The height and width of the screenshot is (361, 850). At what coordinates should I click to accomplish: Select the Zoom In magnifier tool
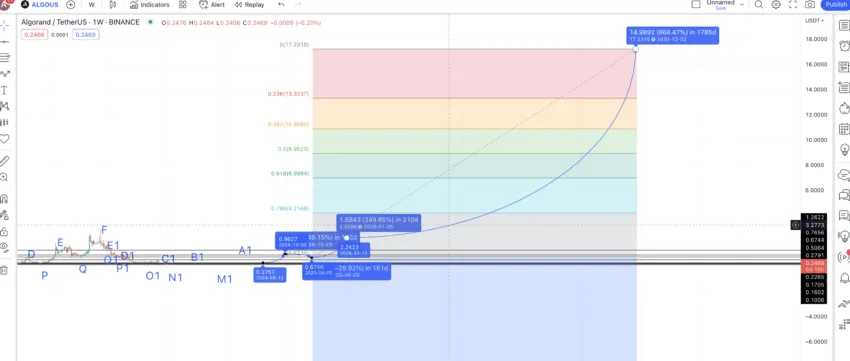click(5, 177)
